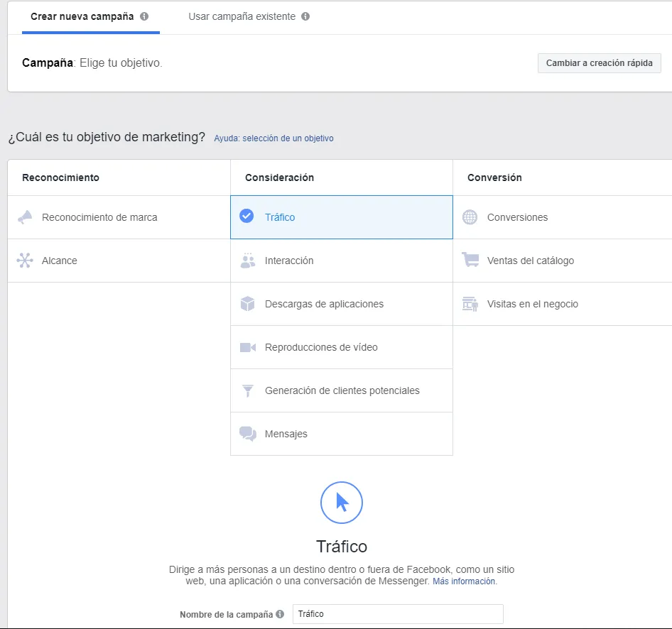The image size is (672, 629).
Task: Click the Campaña: Elige tu objetivo text
Action: tap(92, 63)
